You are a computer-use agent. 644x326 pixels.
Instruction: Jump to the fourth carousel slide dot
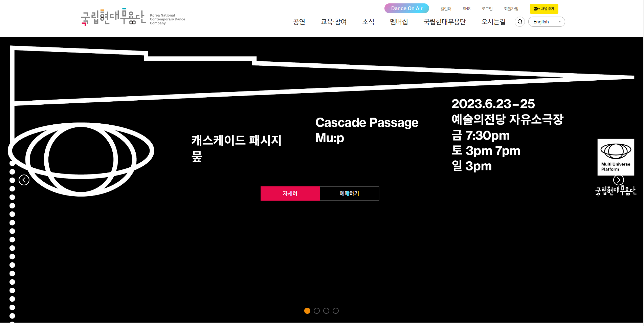pyautogui.click(x=336, y=311)
